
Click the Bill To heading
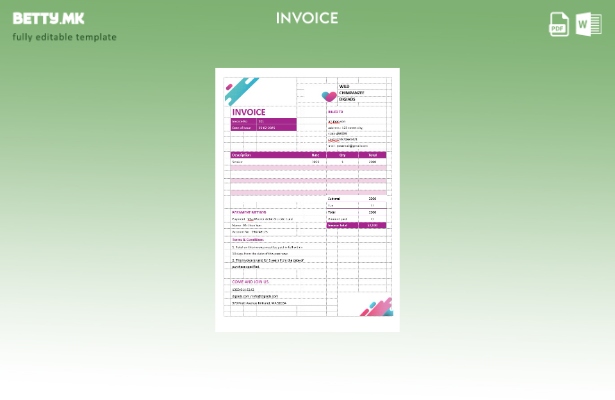(335, 112)
